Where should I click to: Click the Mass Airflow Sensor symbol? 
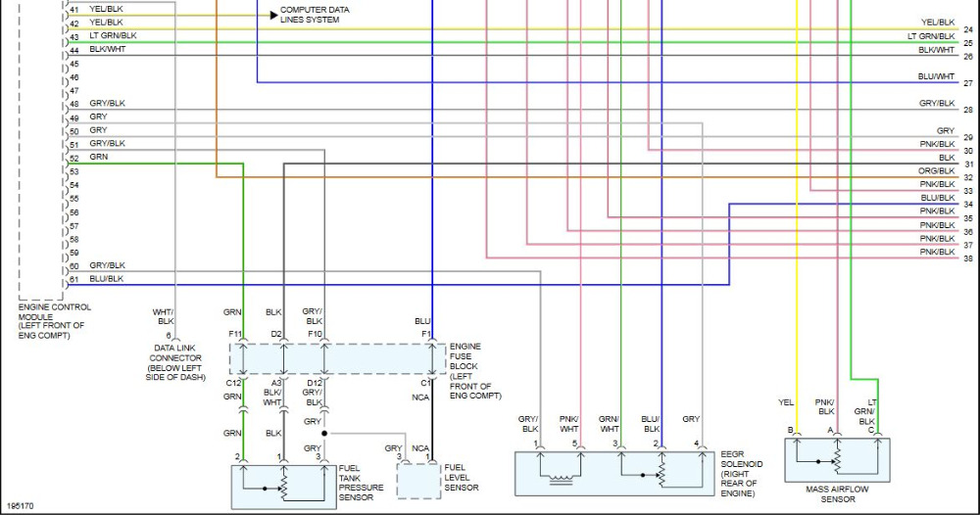point(838,460)
